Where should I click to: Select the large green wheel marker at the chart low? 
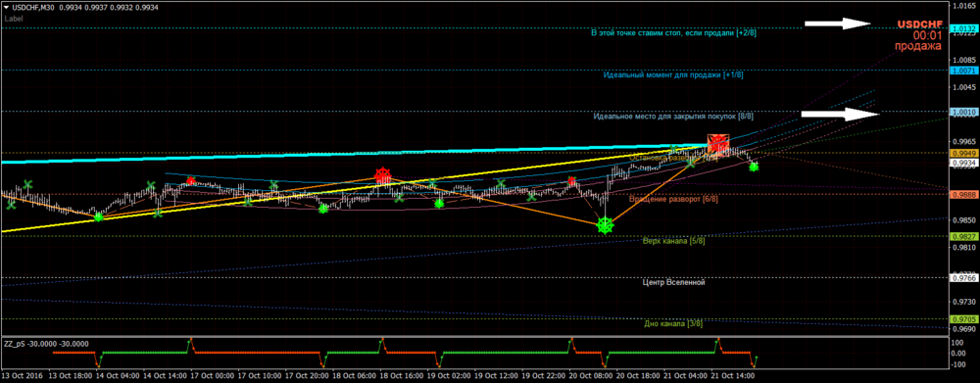(x=605, y=225)
